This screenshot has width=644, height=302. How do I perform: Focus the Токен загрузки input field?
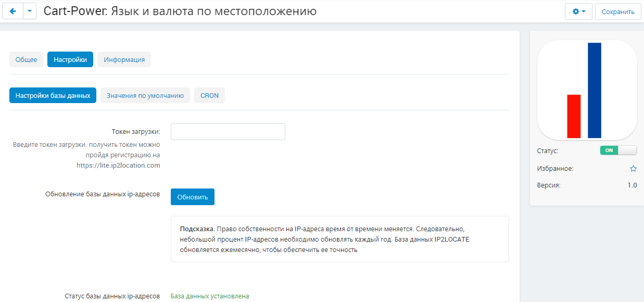[228, 132]
